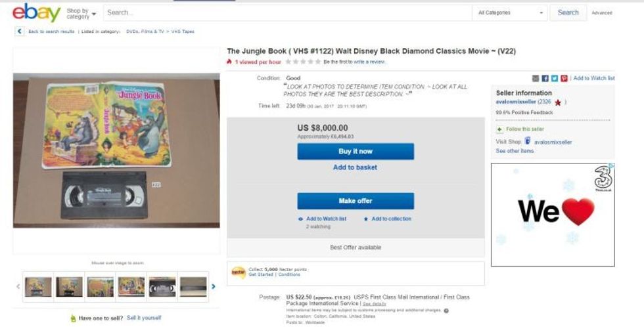The image size is (644, 327).
Task: Expand the All Categories dropdown
Action: tap(511, 12)
